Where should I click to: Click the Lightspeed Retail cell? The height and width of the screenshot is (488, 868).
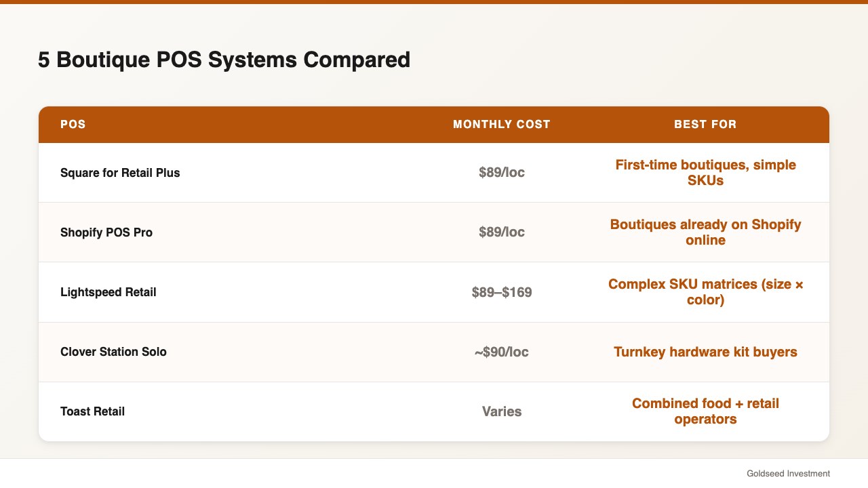108,292
